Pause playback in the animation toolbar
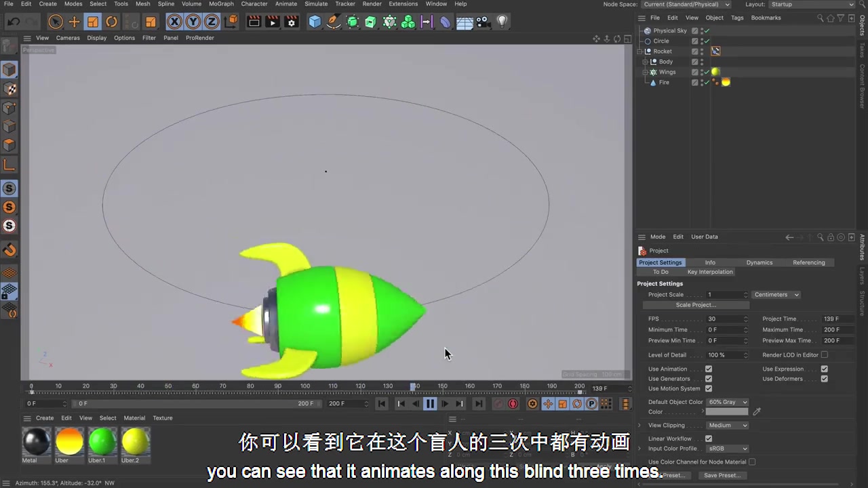868x488 pixels. (430, 403)
